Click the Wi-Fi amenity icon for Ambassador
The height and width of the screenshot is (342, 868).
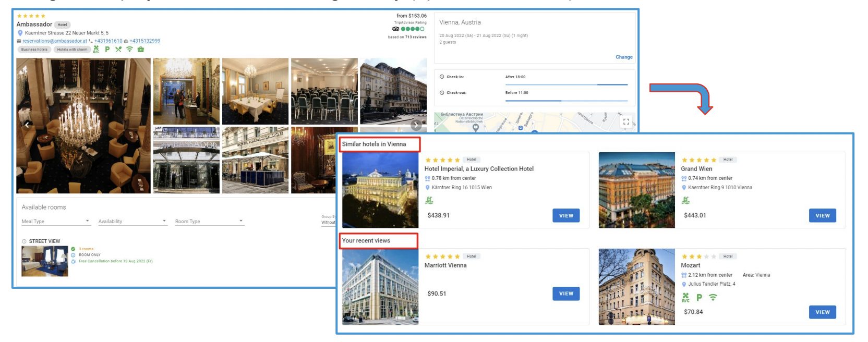click(x=129, y=50)
